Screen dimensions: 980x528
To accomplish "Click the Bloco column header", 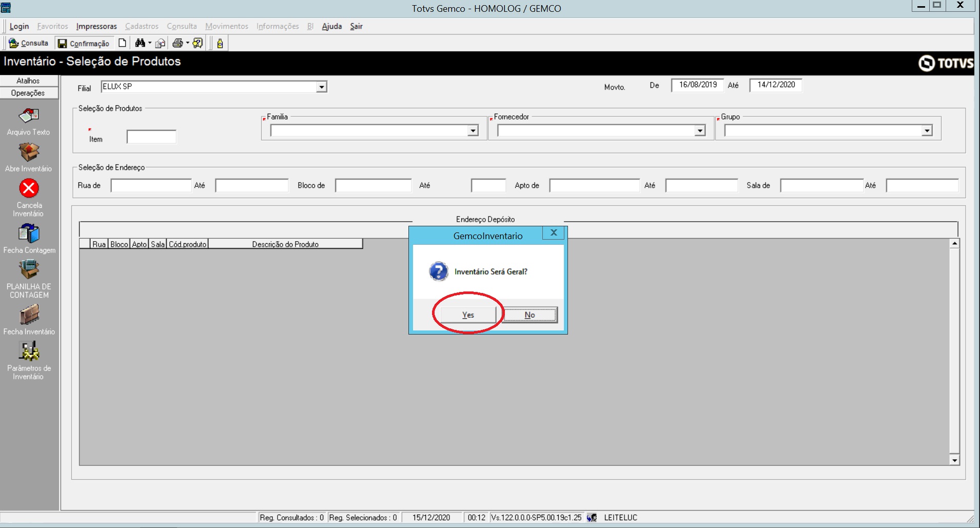I will click(x=119, y=244).
